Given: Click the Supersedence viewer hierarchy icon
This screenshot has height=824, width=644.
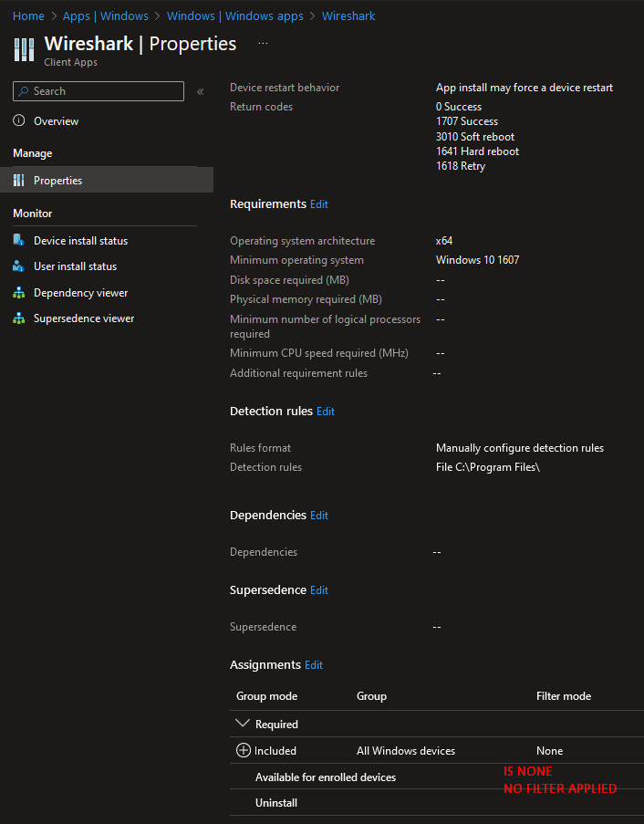Looking at the screenshot, I should pyautogui.click(x=18, y=318).
